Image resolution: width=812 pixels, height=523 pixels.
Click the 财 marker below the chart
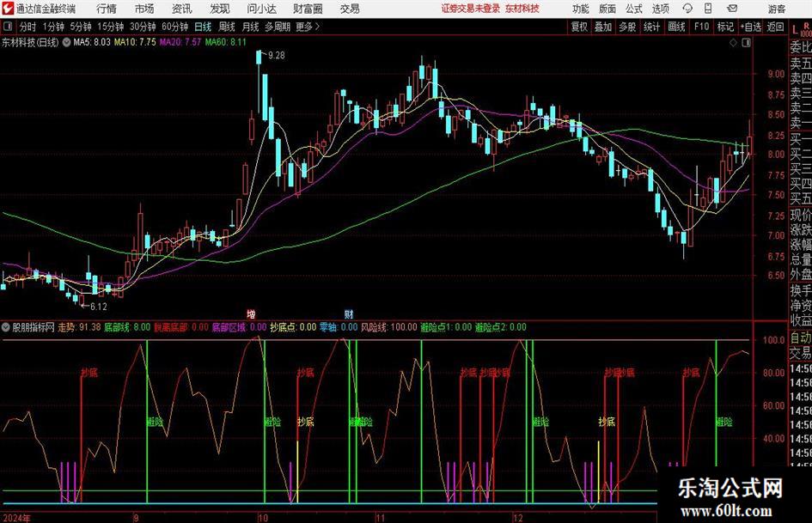(349, 314)
